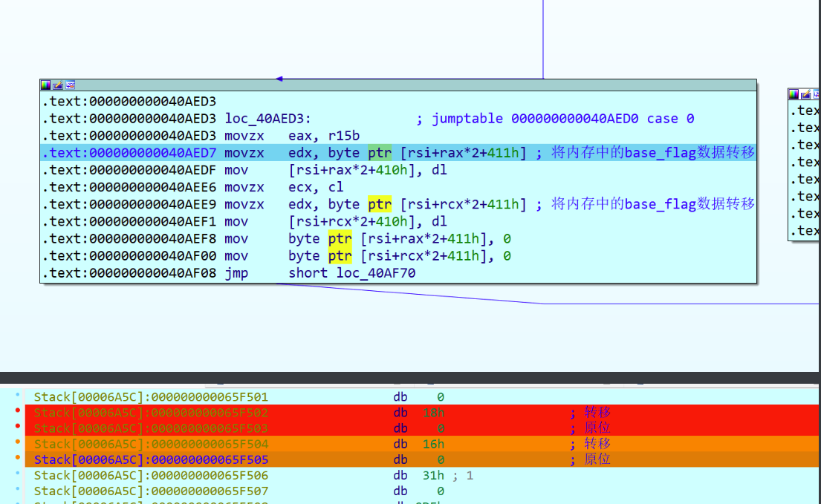The width and height of the screenshot is (821, 504).
Task: Click the group nodes icon on loc_40AED3 block
Action: (x=70, y=85)
